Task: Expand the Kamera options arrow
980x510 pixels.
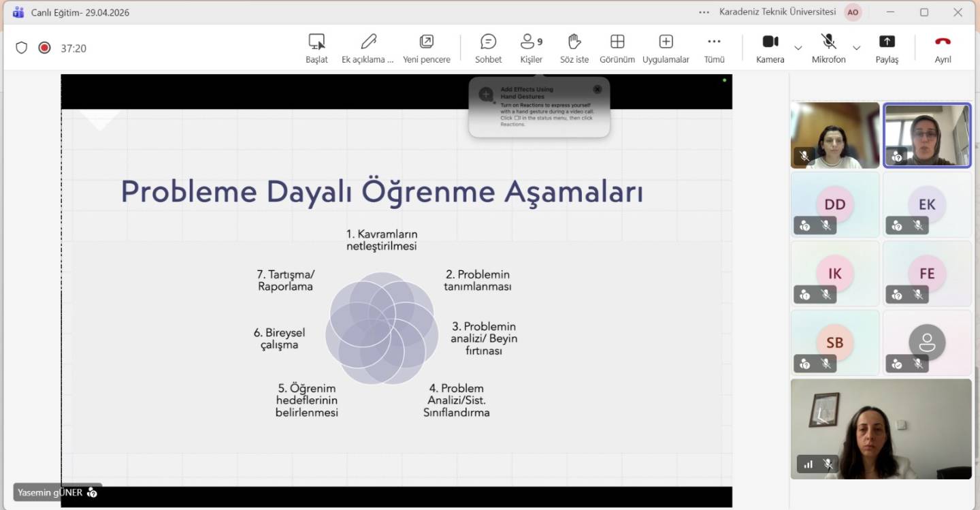Action: (x=798, y=48)
